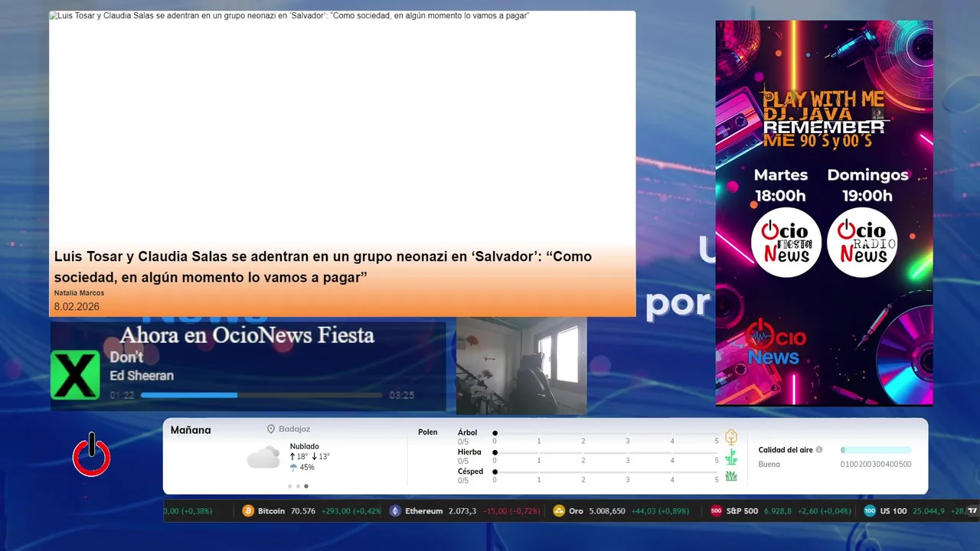Click the Domingos 19:00h schedule text
Viewport: 980px width, 551px height.
tap(867, 185)
